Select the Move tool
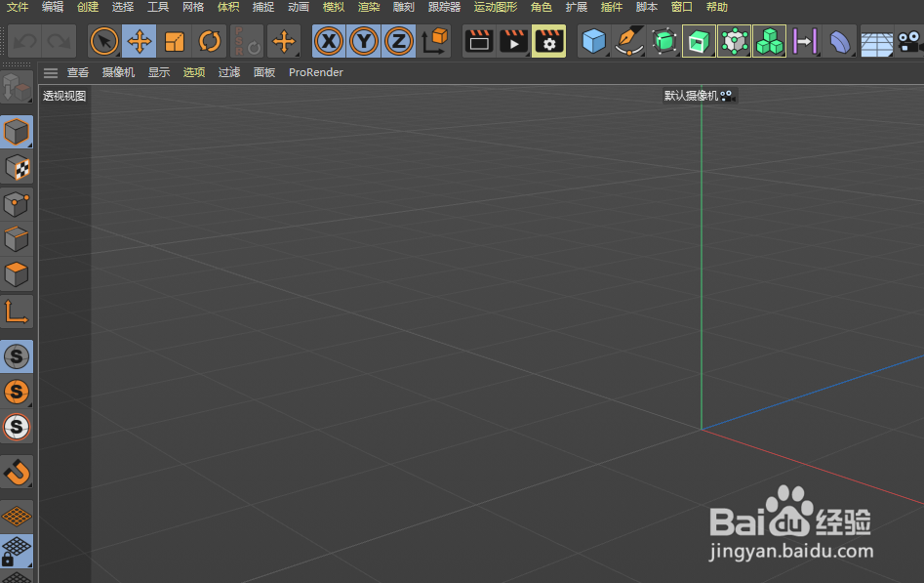Image resolution: width=924 pixels, height=583 pixels. click(x=140, y=41)
